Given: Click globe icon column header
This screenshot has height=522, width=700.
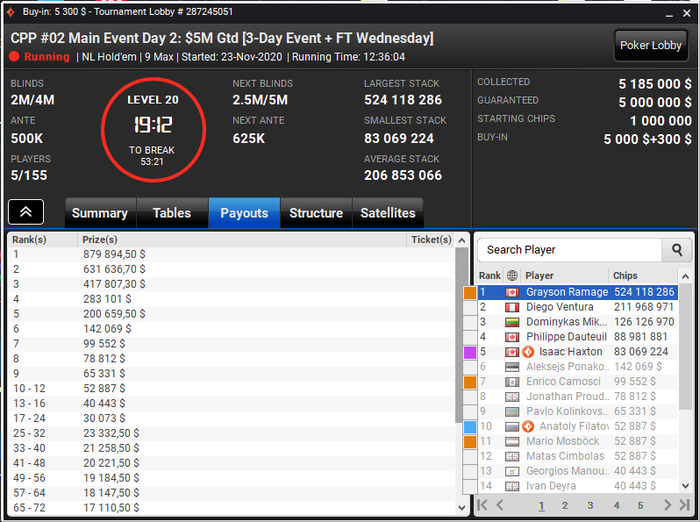Looking at the screenshot, I should pos(512,276).
